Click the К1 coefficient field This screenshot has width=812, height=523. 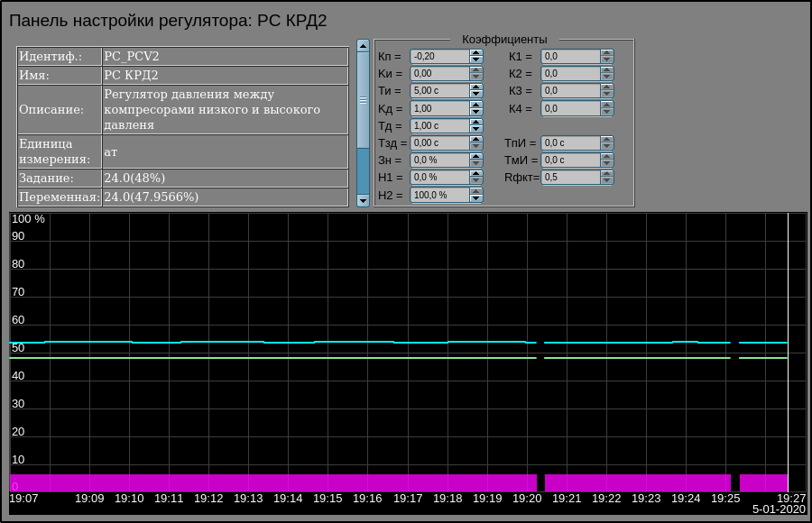click(x=570, y=56)
